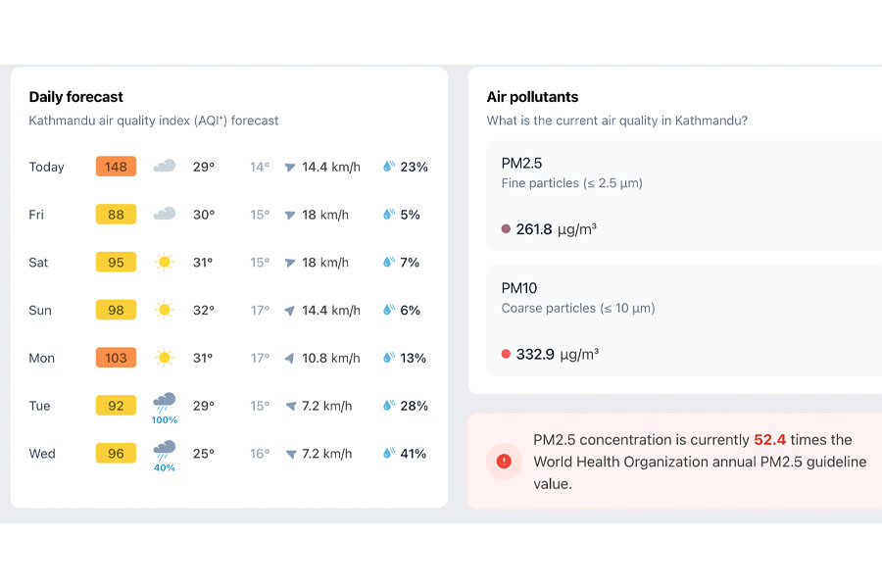Click the highlighted 52.4 value in the warning
Image resolution: width=882 pixels, height=588 pixels.
(769, 440)
